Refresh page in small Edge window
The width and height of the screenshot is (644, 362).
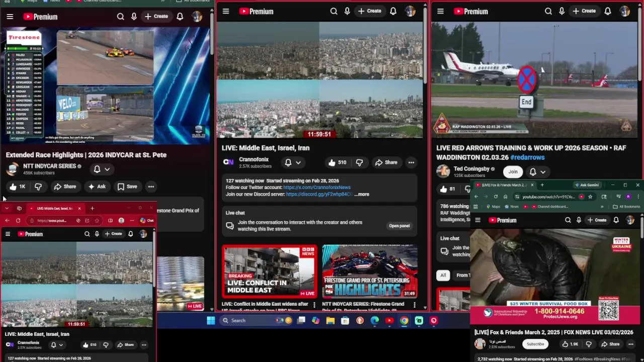tap(18, 220)
